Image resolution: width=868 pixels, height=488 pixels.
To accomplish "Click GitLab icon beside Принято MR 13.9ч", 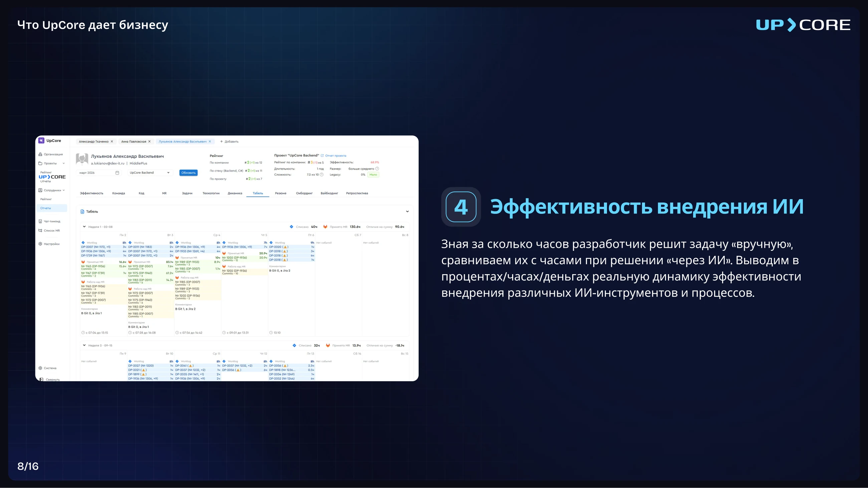I will pyautogui.click(x=328, y=345).
